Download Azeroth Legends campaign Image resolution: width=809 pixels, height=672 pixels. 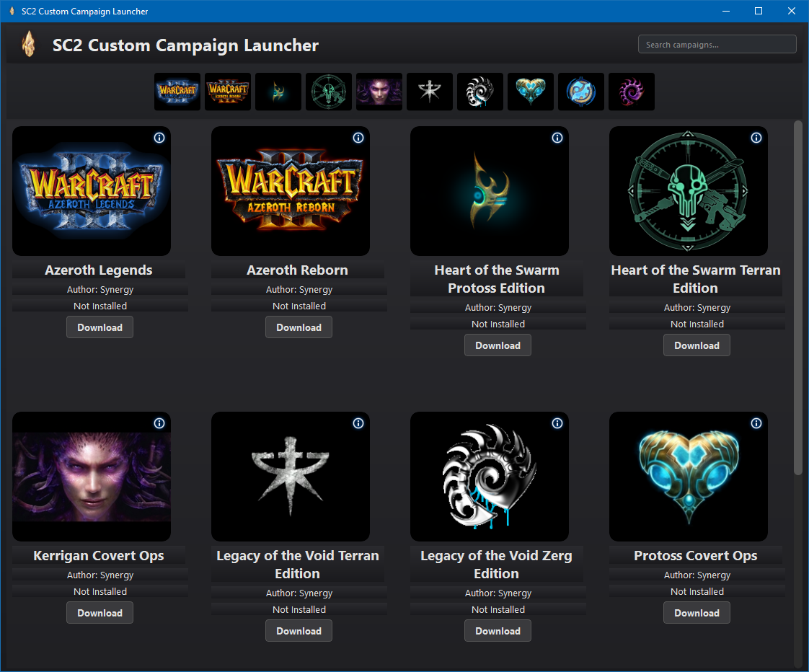pyautogui.click(x=100, y=327)
